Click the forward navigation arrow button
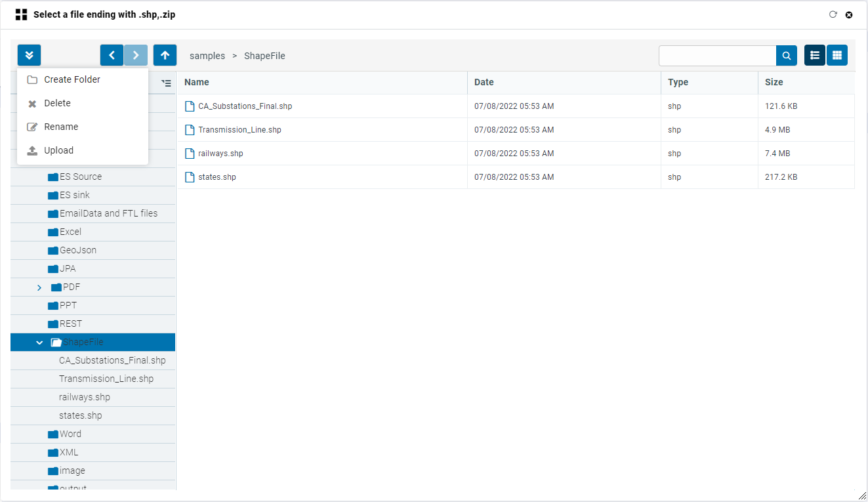Screen dimensions: 868x502 [x=136, y=55]
